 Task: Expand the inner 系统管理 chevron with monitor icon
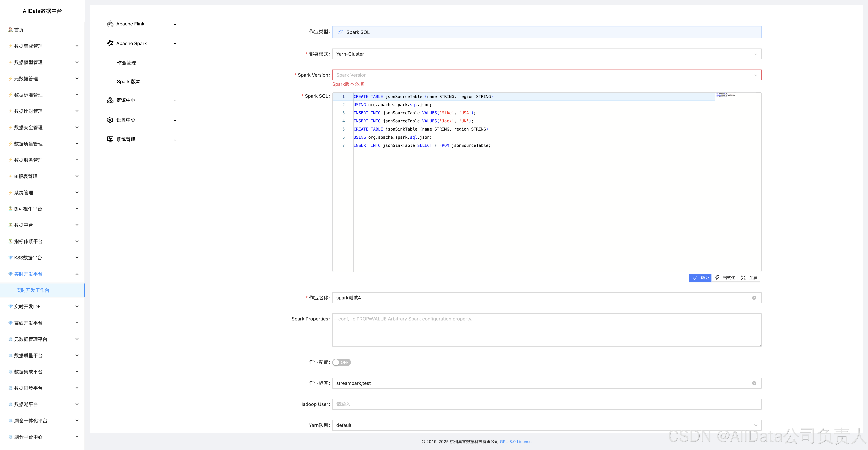175,140
